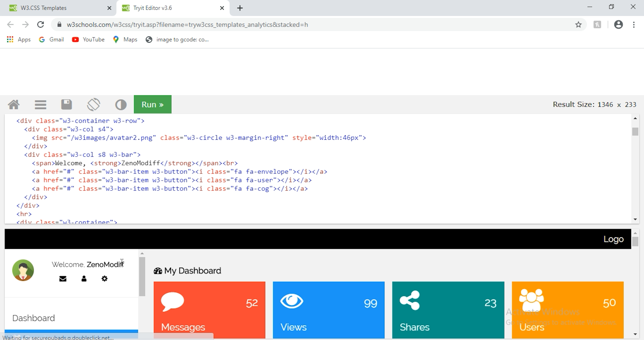Toggle the eye icon on the Views tile
This screenshot has height=340, width=644.
(x=292, y=300)
